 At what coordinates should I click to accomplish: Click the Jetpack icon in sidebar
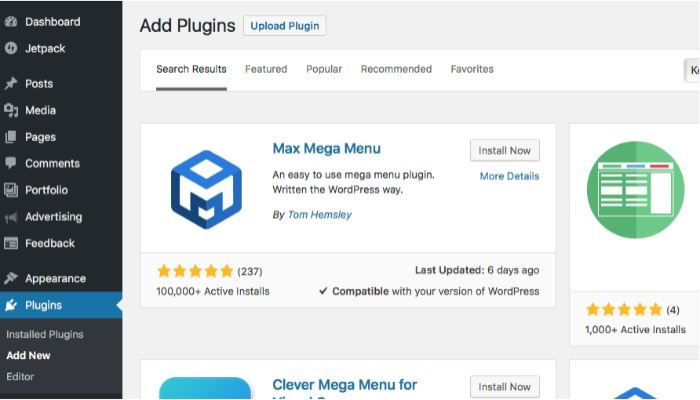[11, 47]
